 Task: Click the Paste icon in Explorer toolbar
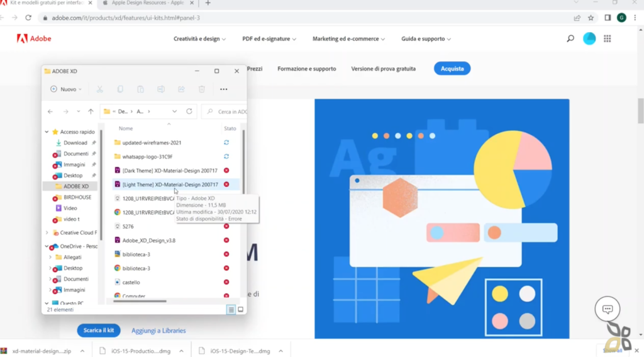click(x=140, y=89)
